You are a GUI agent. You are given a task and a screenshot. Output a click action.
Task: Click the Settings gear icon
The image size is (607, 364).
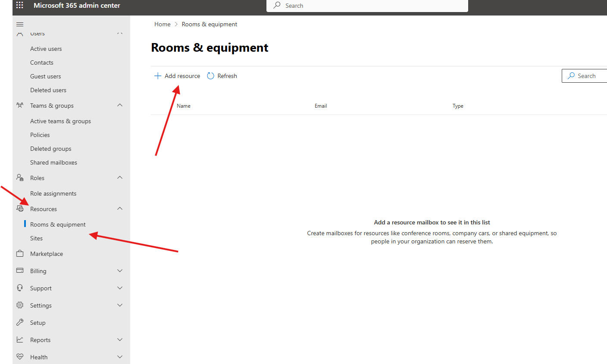pos(20,305)
